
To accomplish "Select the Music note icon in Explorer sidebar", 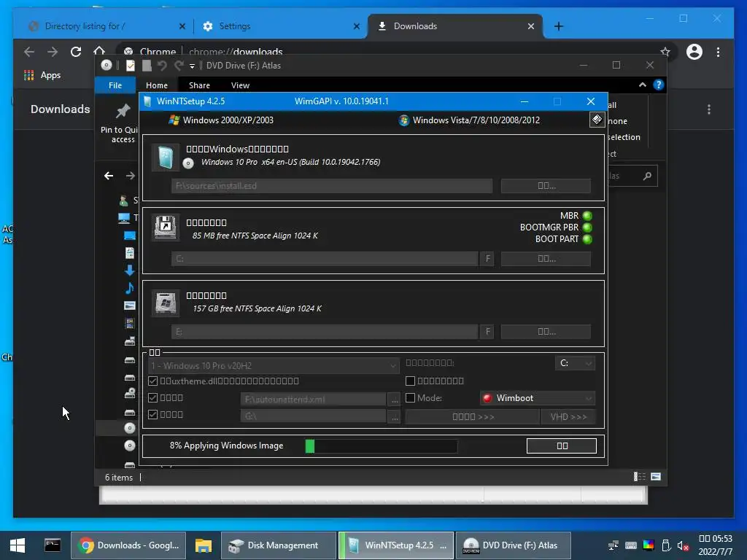I will point(129,287).
